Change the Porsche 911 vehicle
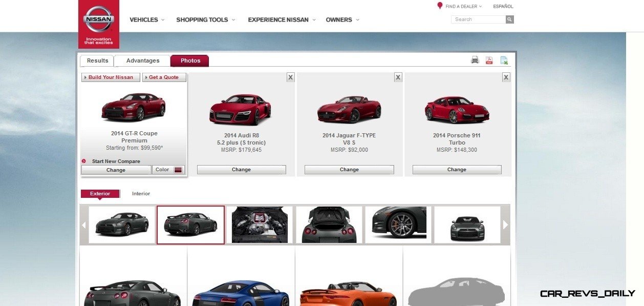The width and height of the screenshot is (644, 306). (457, 170)
